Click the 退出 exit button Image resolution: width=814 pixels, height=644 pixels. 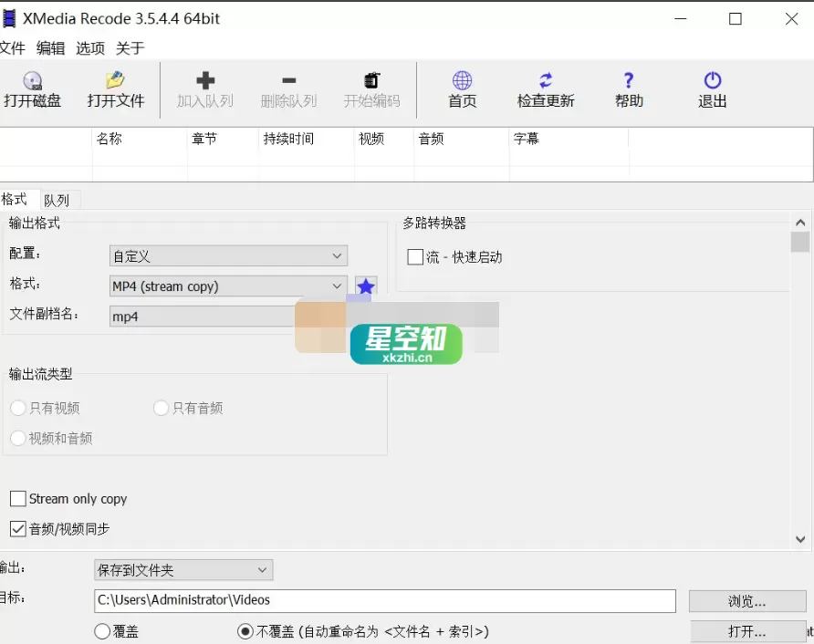tap(712, 90)
